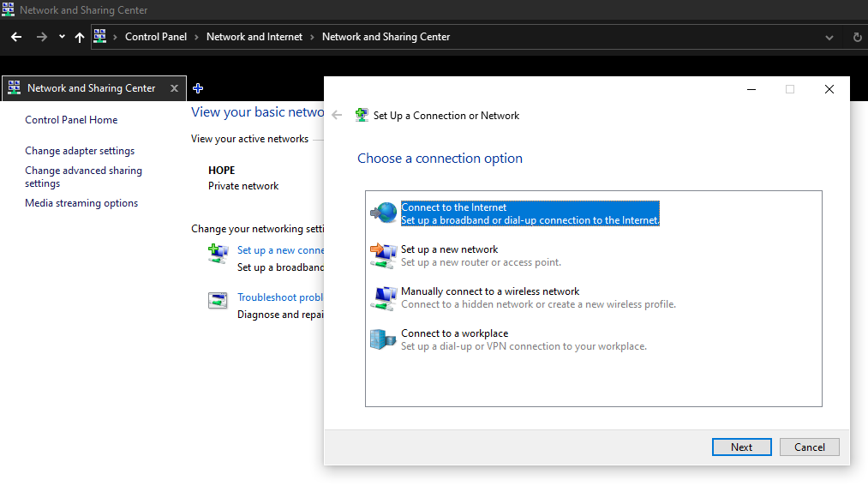The height and width of the screenshot is (492, 868).
Task: Open the recent locations dropdown arrow
Action: (62, 37)
